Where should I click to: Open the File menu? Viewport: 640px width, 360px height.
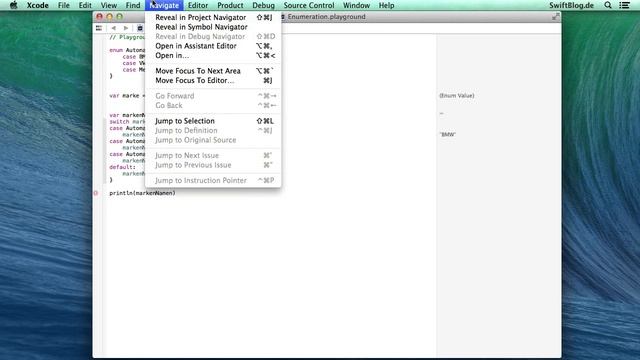pos(64,5)
